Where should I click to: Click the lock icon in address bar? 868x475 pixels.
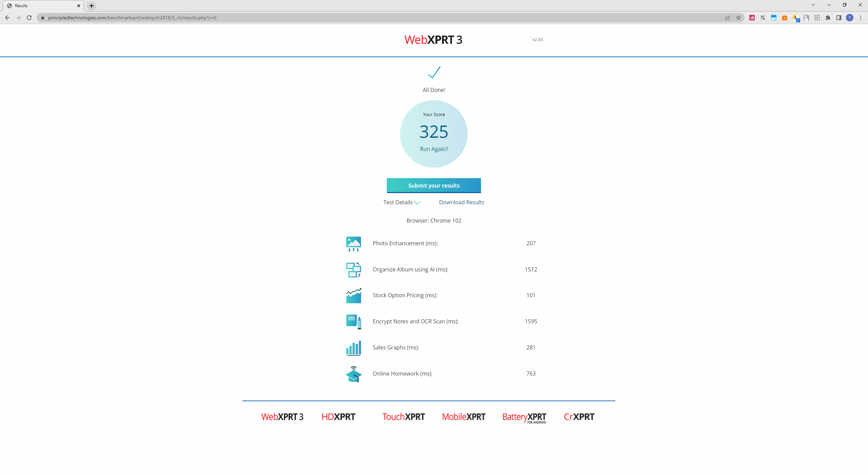[43, 18]
